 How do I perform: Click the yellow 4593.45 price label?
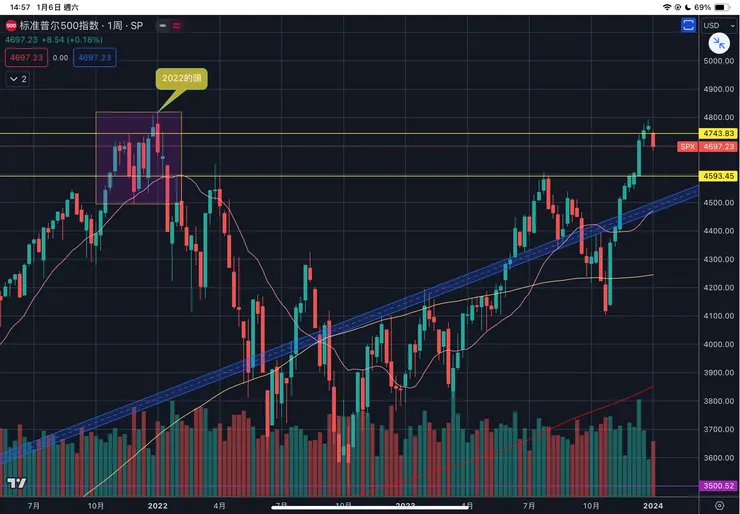[x=716, y=176]
